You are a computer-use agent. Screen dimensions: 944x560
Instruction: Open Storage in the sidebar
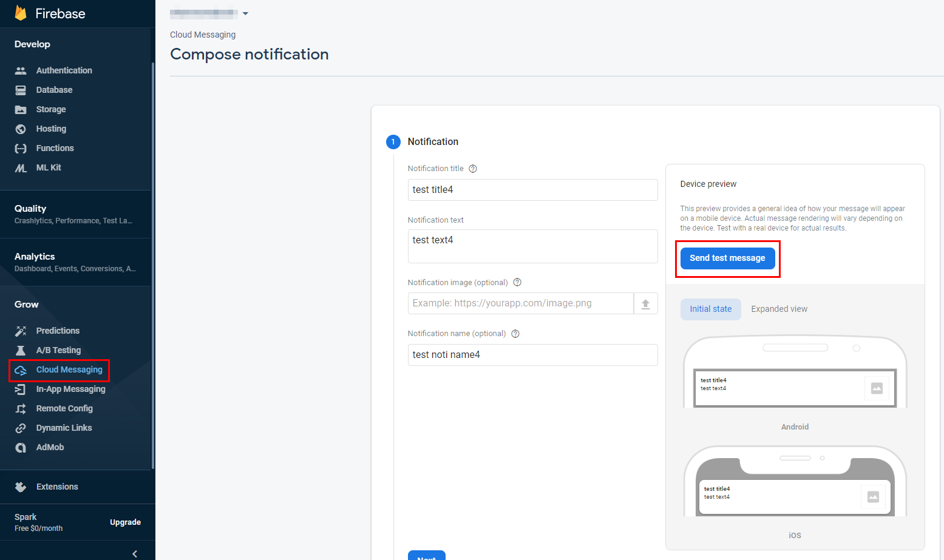coord(51,109)
